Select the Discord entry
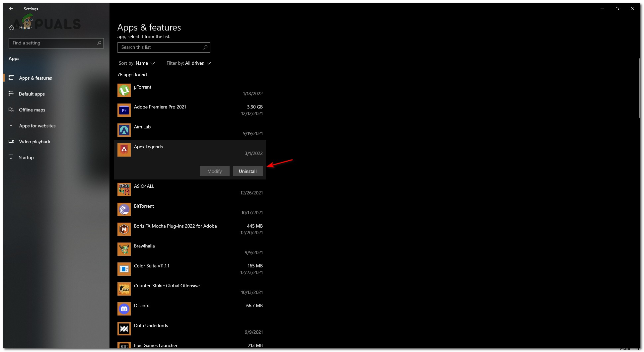The width and height of the screenshot is (644, 352). tap(190, 309)
